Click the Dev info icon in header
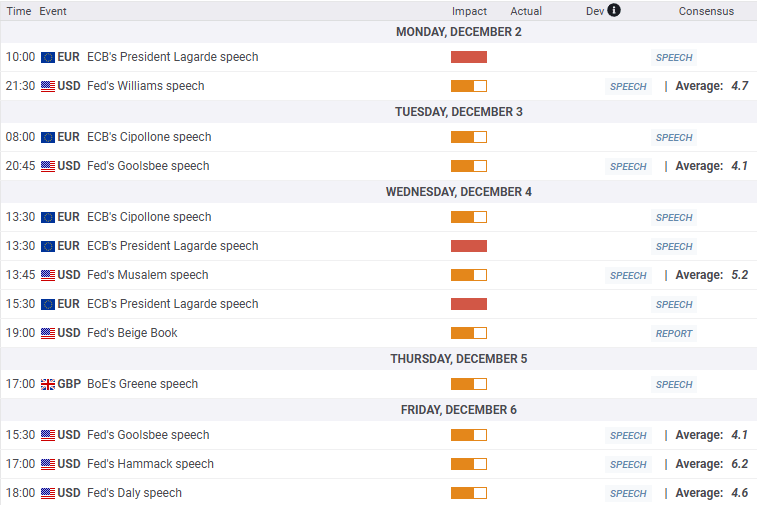The image size is (757, 505). pyautogui.click(x=614, y=10)
